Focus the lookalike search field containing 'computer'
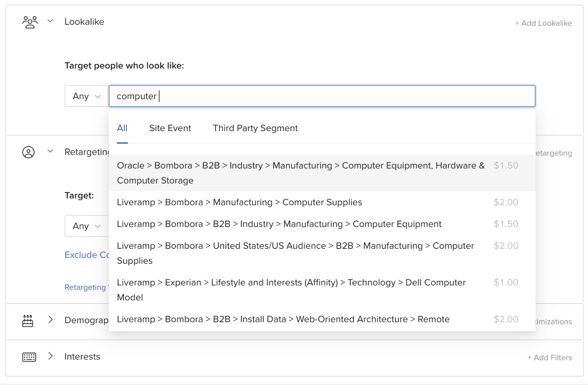 tap(322, 96)
